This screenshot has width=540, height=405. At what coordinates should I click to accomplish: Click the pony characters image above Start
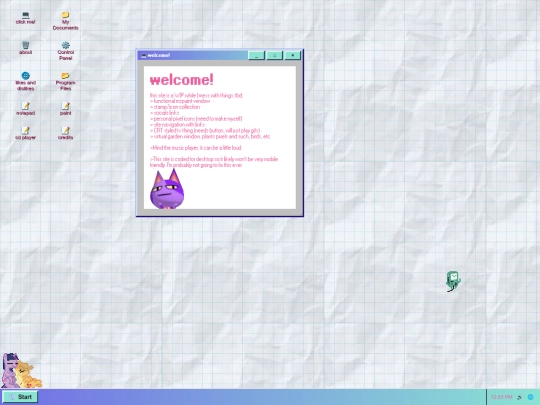pos(21,370)
